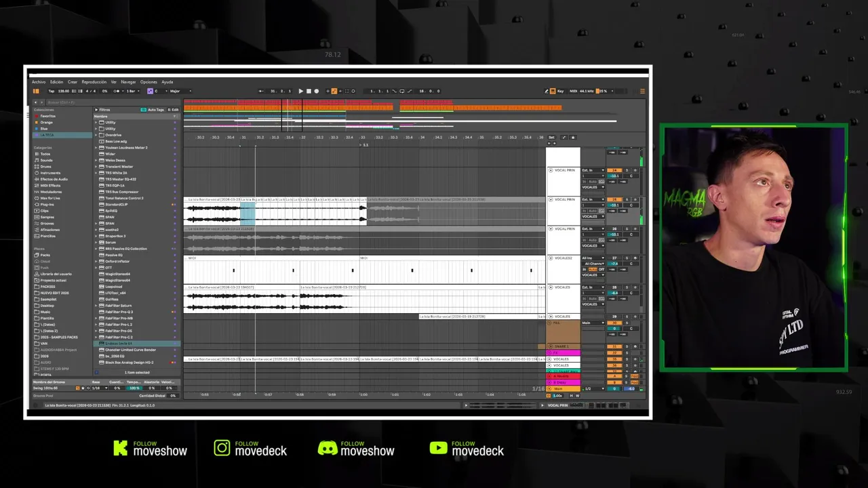Open the Edición menu

(x=56, y=82)
